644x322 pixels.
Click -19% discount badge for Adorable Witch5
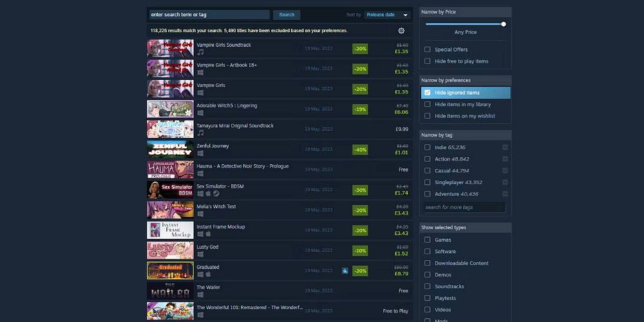[x=360, y=109]
